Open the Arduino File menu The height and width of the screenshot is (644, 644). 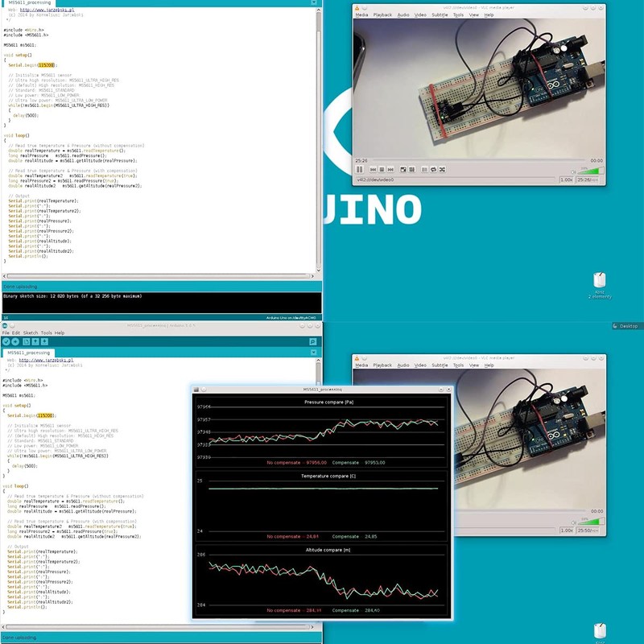(6, 332)
